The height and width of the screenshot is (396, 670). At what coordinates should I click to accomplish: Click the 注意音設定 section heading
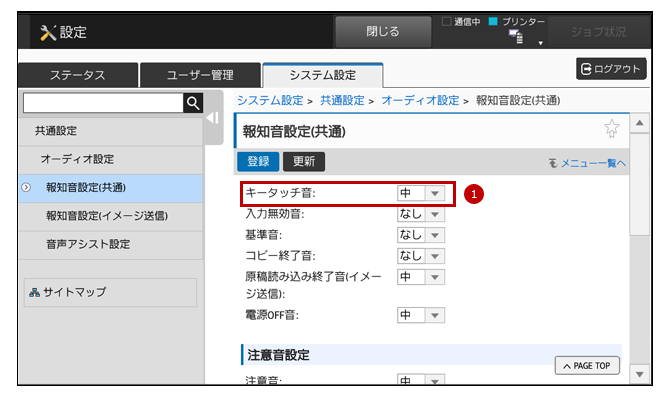click(278, 355)
